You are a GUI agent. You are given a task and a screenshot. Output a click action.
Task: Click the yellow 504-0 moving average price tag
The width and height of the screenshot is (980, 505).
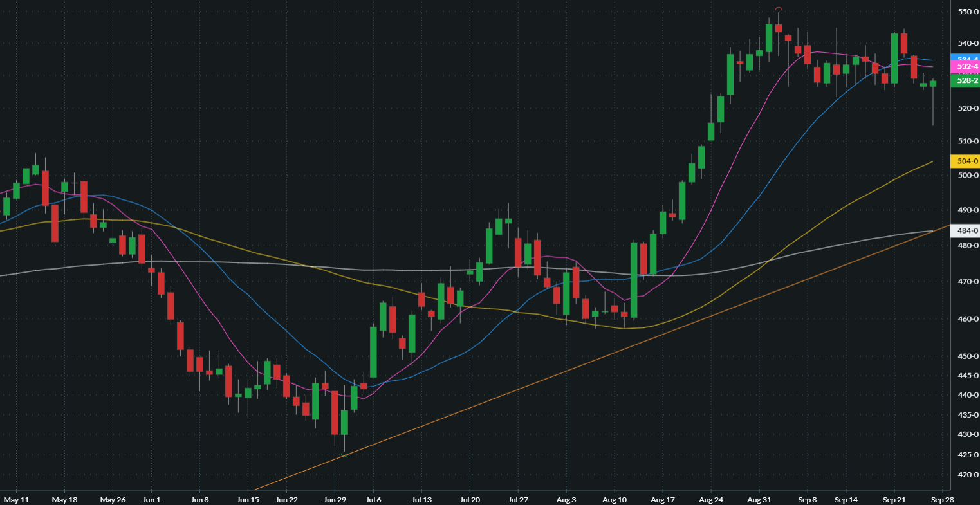coord(965,161)
